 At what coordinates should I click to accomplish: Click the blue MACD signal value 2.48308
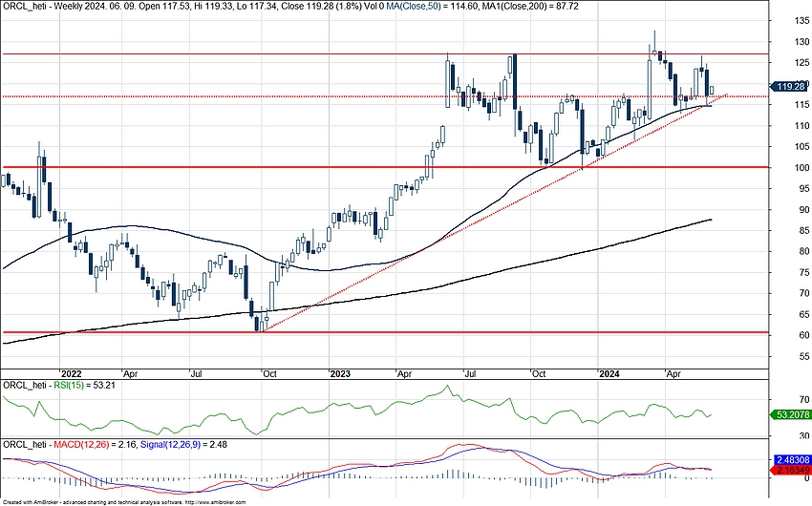click(x=790, y=460)
